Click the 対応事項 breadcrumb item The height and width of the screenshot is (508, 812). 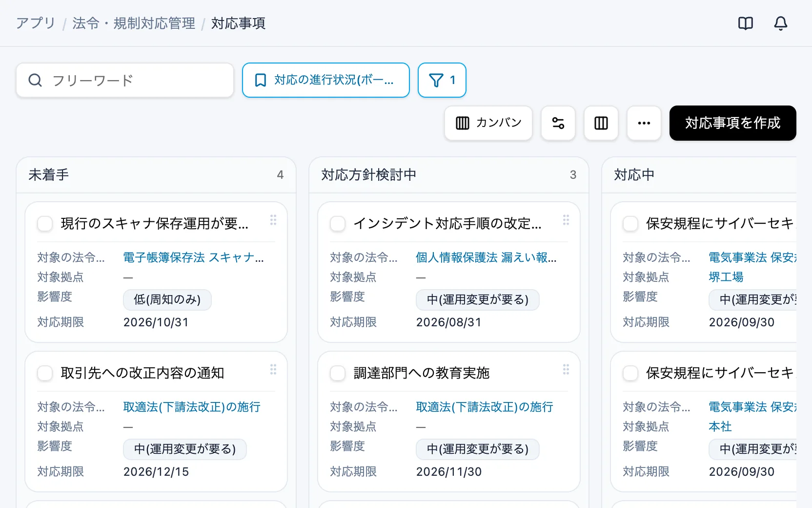click(x=238, y=23)
